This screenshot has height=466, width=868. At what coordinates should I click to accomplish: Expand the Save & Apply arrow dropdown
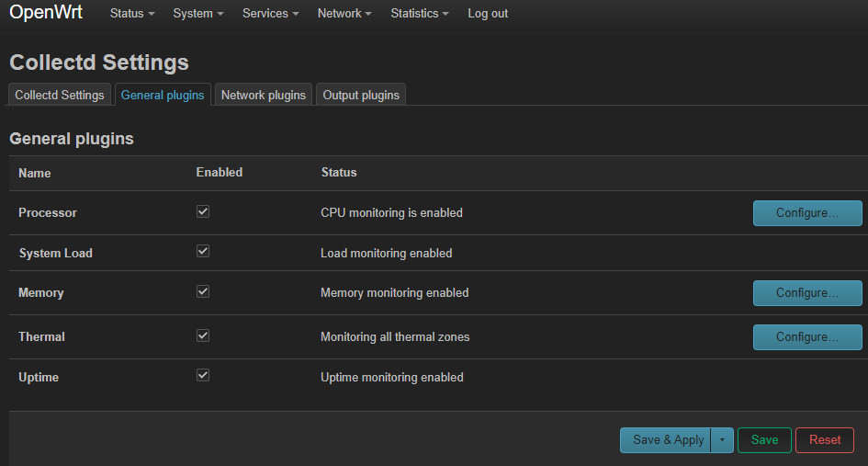(722, 440)
